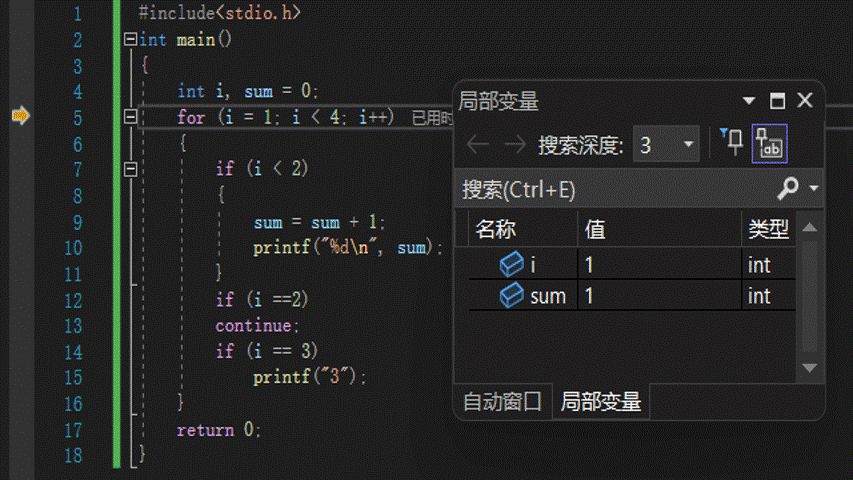Click the search (Ctrl+E) input field
The height and width of the screenshot is (480, 853).
[615, 189]
